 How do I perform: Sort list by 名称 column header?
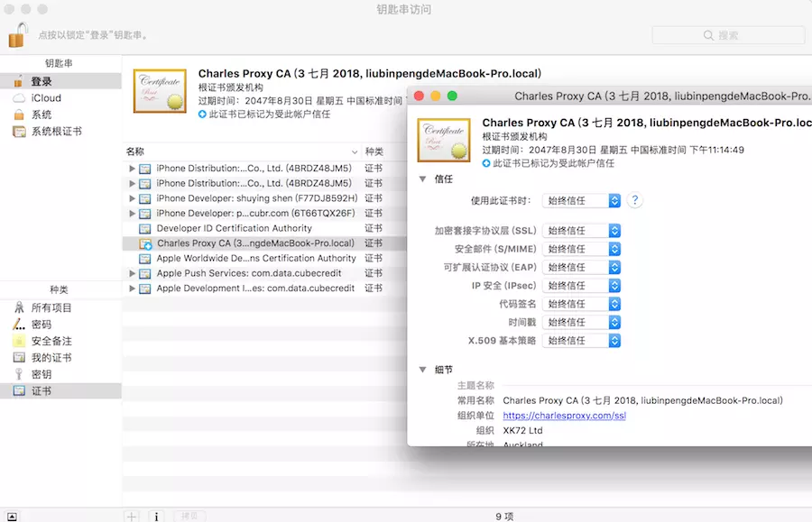pos(235,151)
